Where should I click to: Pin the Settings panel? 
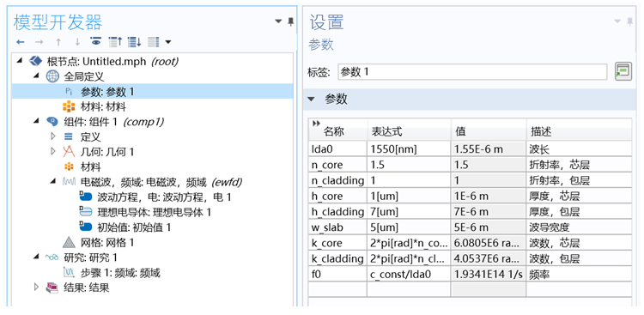tap(629, 21)
